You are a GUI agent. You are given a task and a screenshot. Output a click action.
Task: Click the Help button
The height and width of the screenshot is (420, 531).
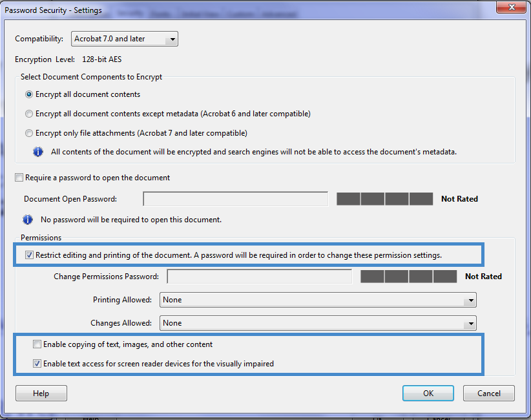pos(41,394)
